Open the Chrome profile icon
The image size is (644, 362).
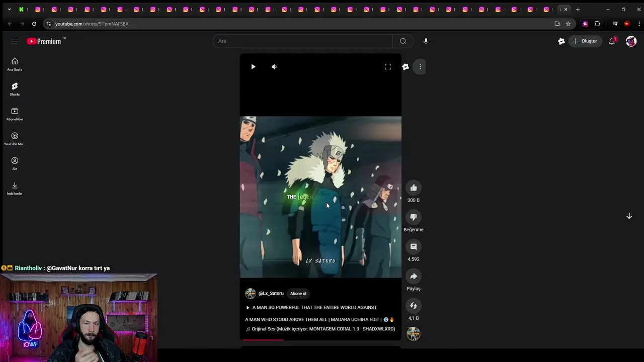(626, 24)
